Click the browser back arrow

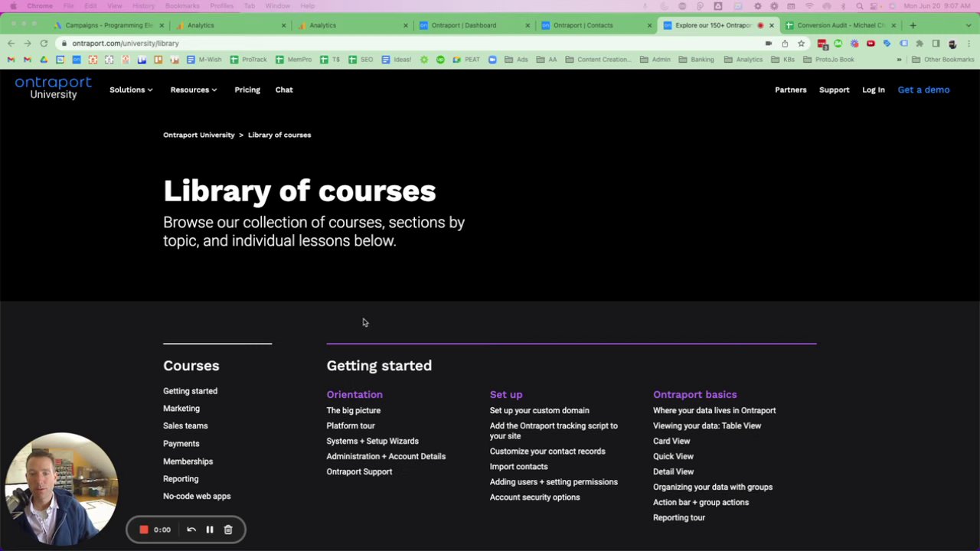(x=11, y=44)
